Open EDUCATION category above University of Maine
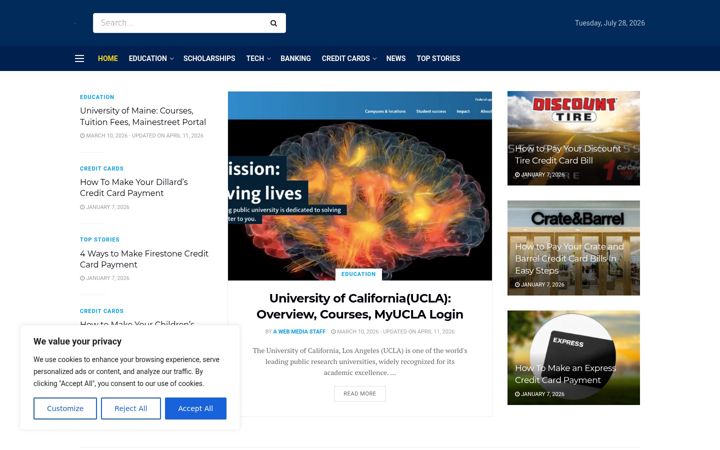The height and width of the screenshot is (450, 720). pyautogui.click(x=97, y=97)
